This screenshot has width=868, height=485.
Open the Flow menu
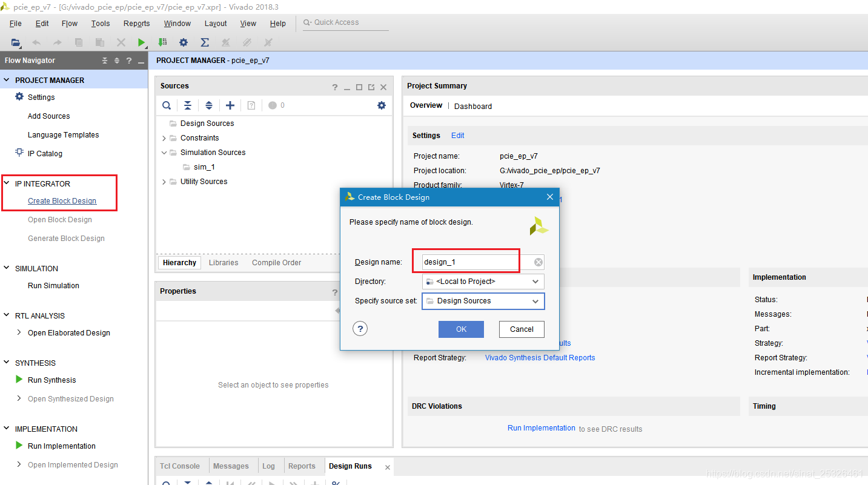coord(70,24)
